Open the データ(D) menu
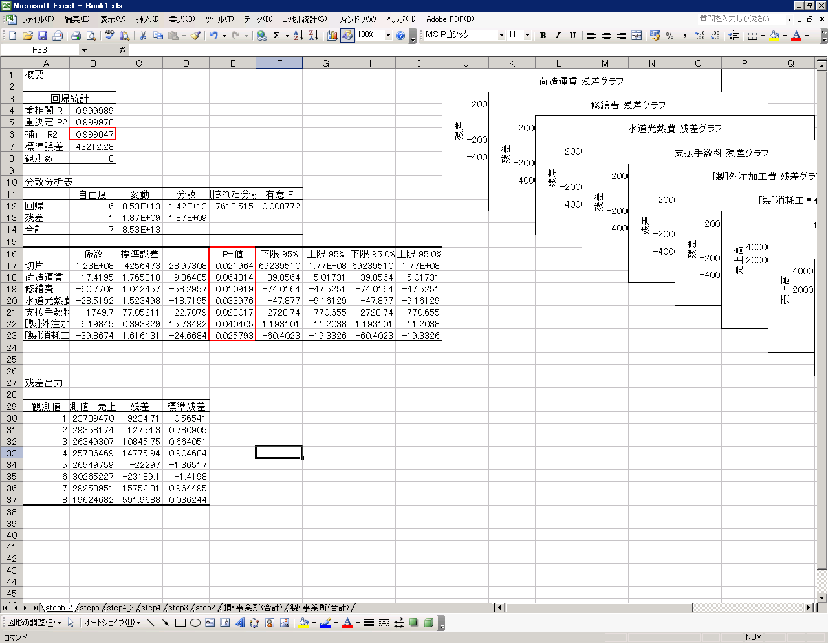Image resolution: width=828 pixels, height=644 pixels. (x=257, y=19)
